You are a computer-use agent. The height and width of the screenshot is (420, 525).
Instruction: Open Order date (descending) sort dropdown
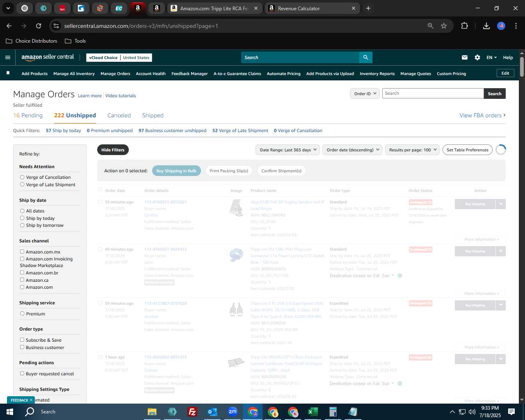tap(352, 150)
